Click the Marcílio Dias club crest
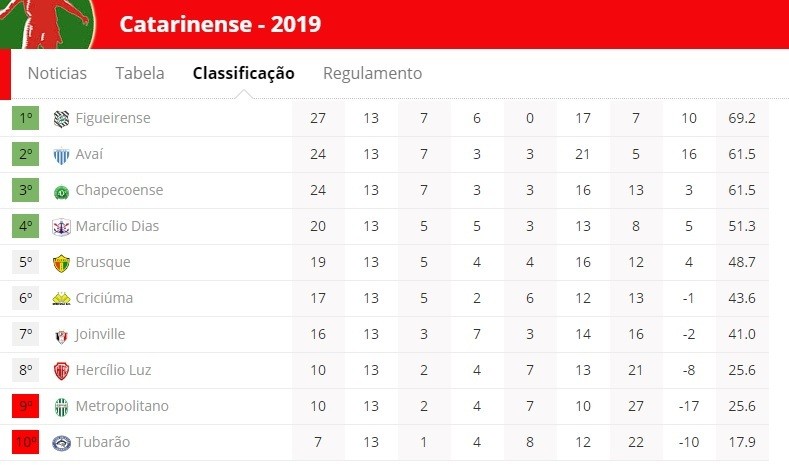789x465 pixels. (x=61, y=227)
